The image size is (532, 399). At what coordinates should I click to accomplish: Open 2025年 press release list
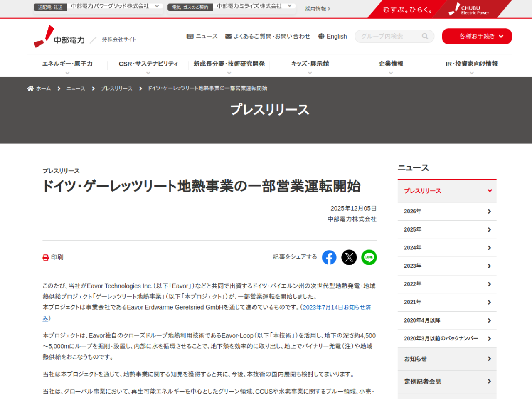pos(447,230)
